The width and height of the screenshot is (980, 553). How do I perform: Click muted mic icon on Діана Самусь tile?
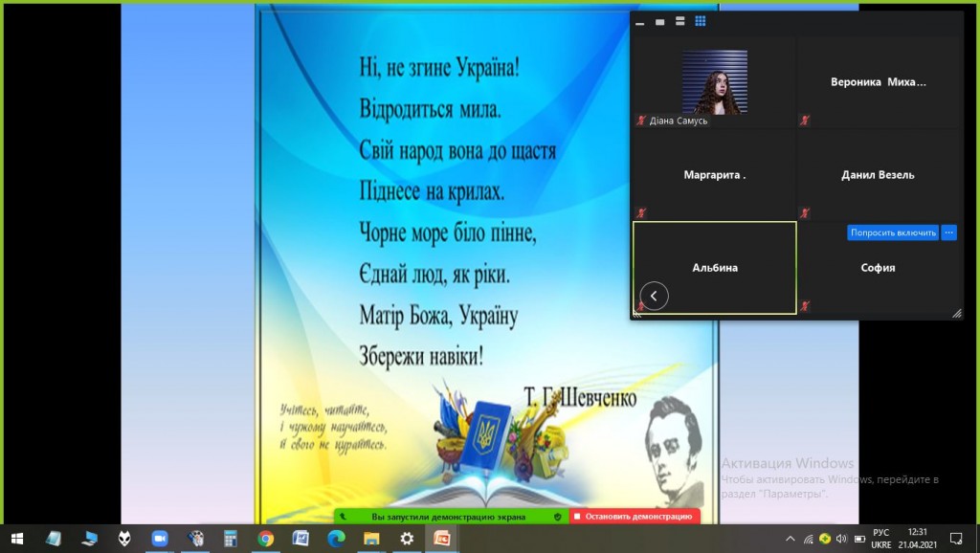[x=642, y=121]
